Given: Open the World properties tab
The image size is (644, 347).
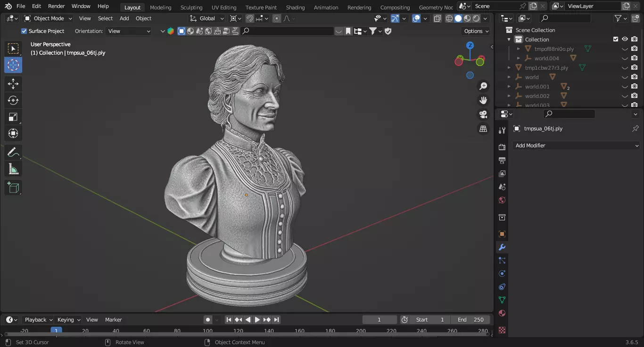Looking at the screenshot, I should pos(502,200).
